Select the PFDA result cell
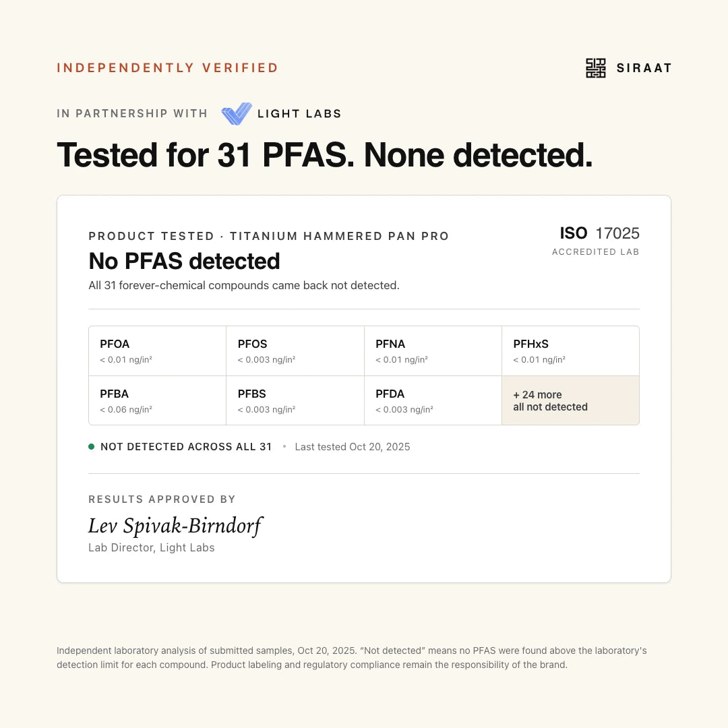 tap(433, 400)
